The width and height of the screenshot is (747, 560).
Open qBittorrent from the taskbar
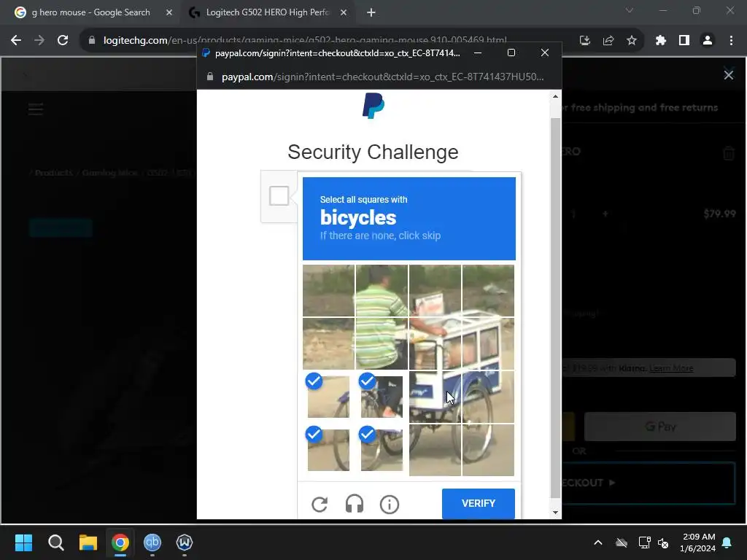(152, 542)
